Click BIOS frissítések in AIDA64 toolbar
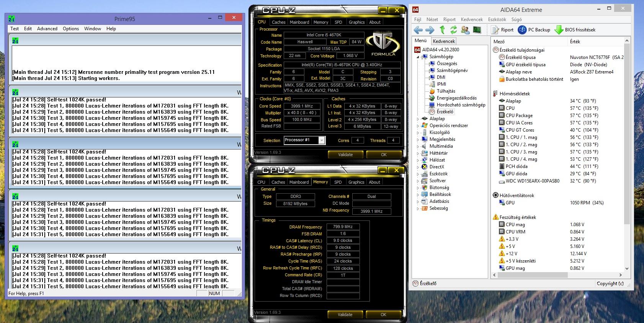644x323 pixels. 575,30
